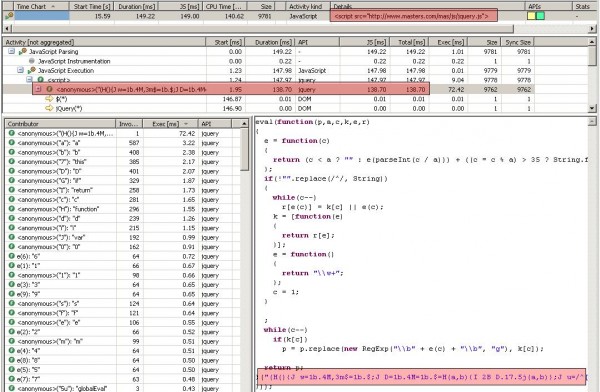Click green icon of the "var" contributor row
600x392 pixels.
pos(11,237)
